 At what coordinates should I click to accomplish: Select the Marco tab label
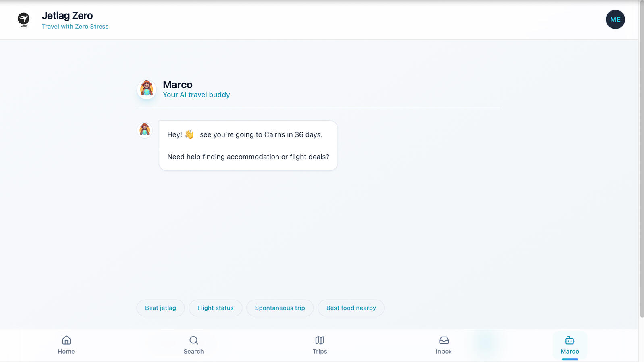[x=569, y=352]
